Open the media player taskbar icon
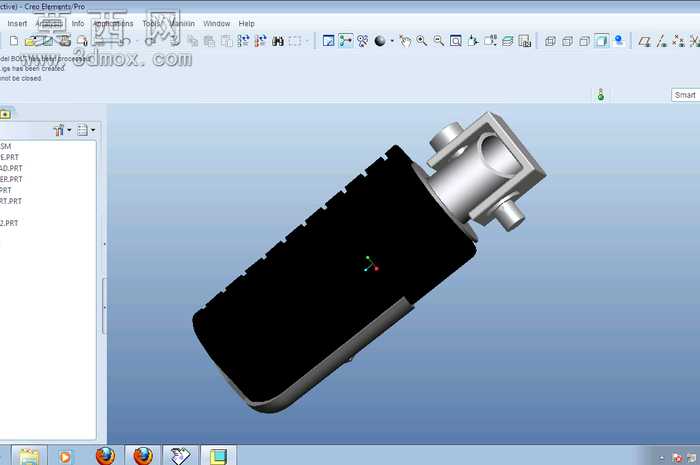The width and height of the screenshot is (700, 465). [65, 457]
